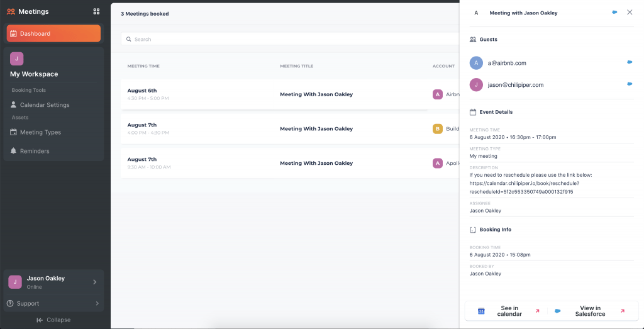The height and width of the screenshot is (329, 644).
Task: Click the See in calendar button
Action: click(509, 311)
